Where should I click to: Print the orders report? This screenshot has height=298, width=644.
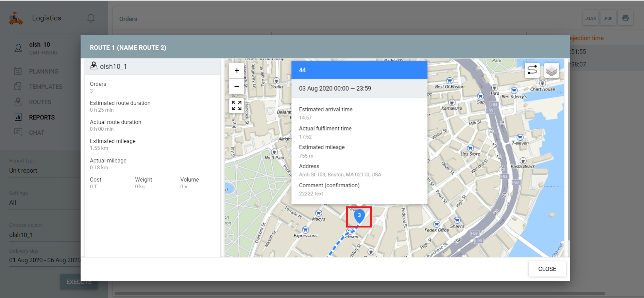coord(625,18)
